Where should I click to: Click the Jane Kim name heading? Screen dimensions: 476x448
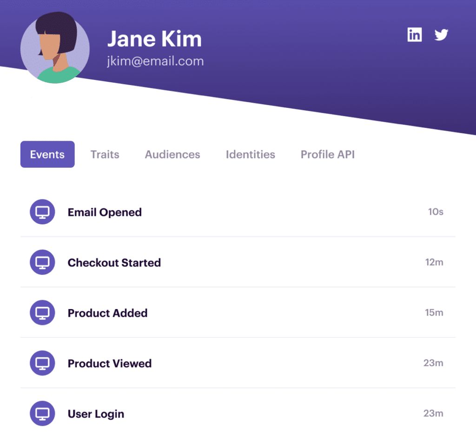click(154, 39)
